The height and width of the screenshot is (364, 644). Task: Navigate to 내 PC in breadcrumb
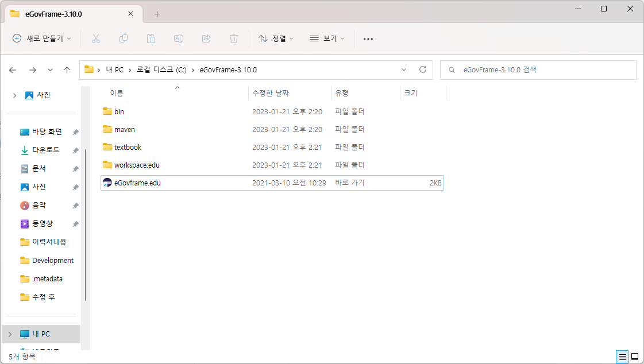point(114,70)
